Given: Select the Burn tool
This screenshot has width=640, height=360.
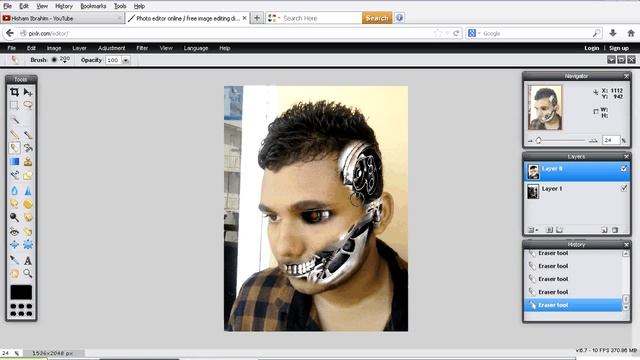Looking at the screenshot, I should click(x=28, y=217).
